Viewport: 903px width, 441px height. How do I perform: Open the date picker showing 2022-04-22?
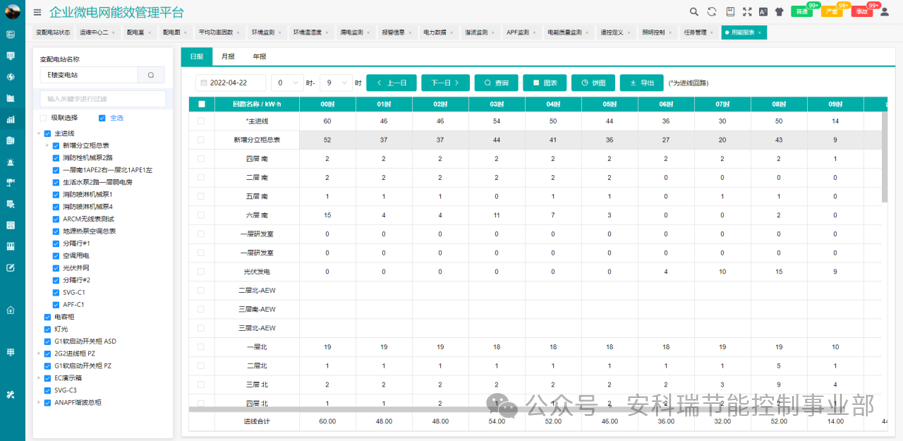231,83
